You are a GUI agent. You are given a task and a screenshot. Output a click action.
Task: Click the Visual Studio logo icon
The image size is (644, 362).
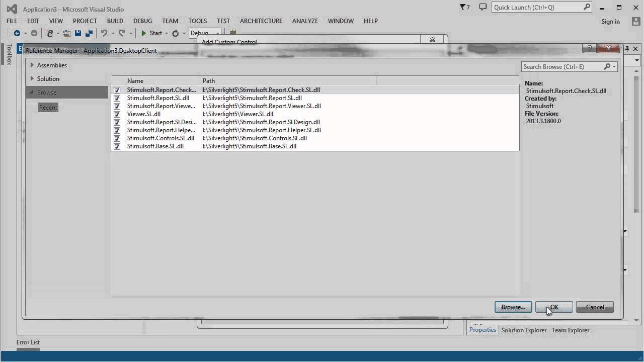pyautogui.click(x=12, y=9)
